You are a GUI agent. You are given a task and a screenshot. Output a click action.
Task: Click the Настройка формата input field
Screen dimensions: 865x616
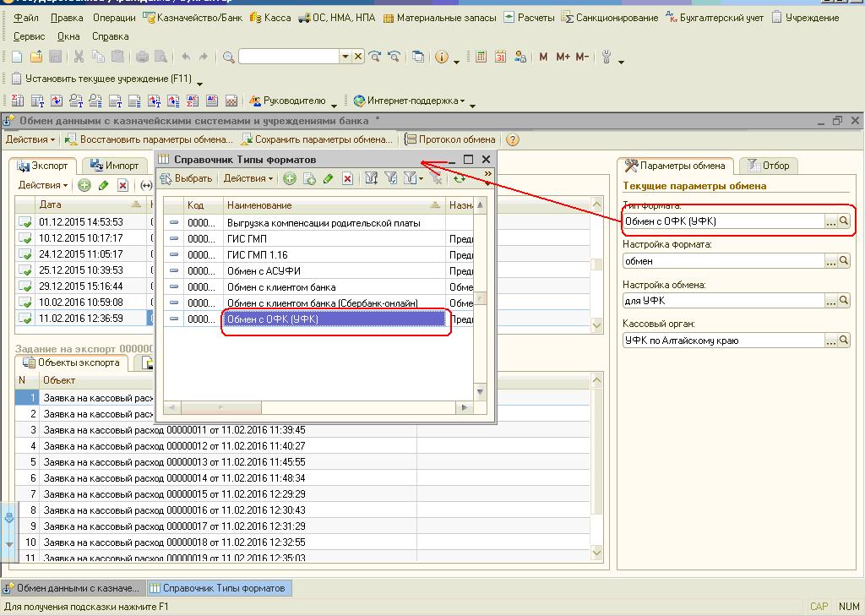coord(722,261)
